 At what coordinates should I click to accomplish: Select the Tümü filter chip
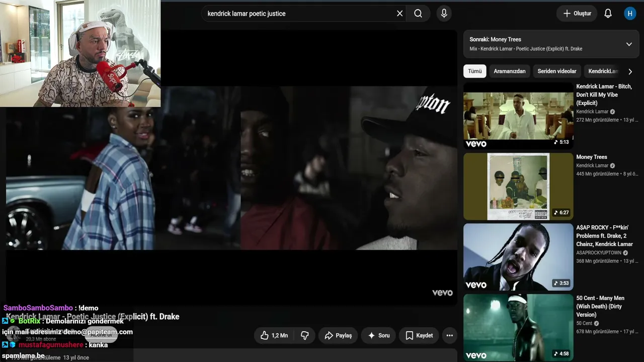[x=475, y=71]
